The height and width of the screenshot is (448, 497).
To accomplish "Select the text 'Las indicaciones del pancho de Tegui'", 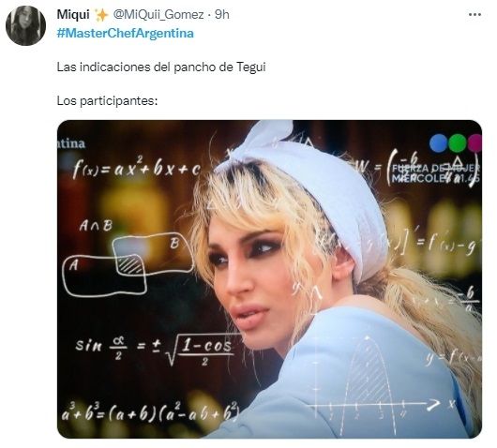I will point(161,67).
